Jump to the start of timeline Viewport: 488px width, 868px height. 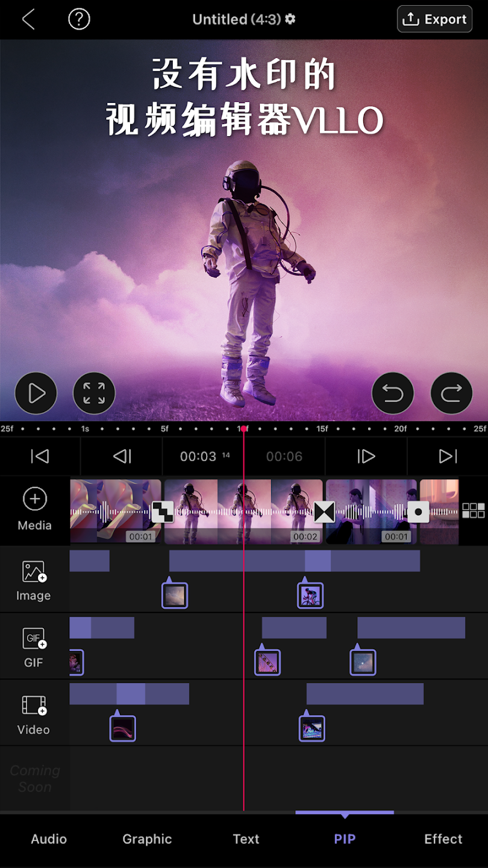click(40, 456)
